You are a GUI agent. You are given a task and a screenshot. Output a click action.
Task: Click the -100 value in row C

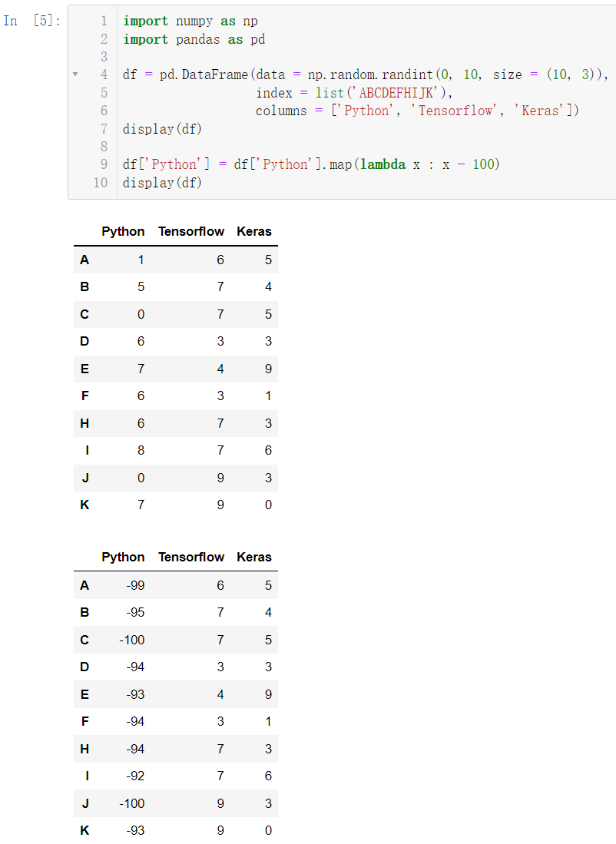pos(132,640)
